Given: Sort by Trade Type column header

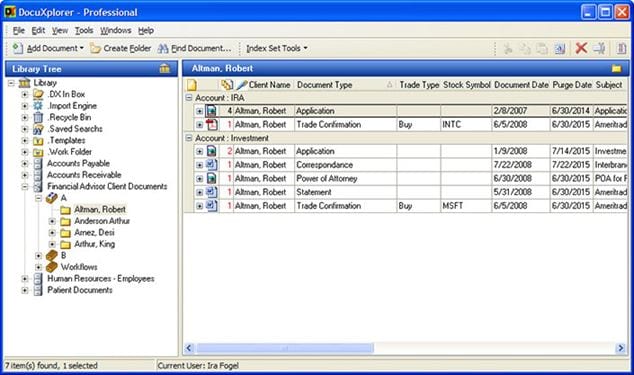Looking at the screenshot, I should [x=419, y=85].
